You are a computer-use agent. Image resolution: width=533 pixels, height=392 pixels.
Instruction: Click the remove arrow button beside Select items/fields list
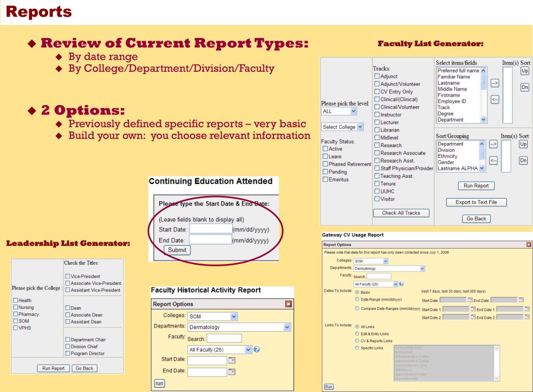494,99
